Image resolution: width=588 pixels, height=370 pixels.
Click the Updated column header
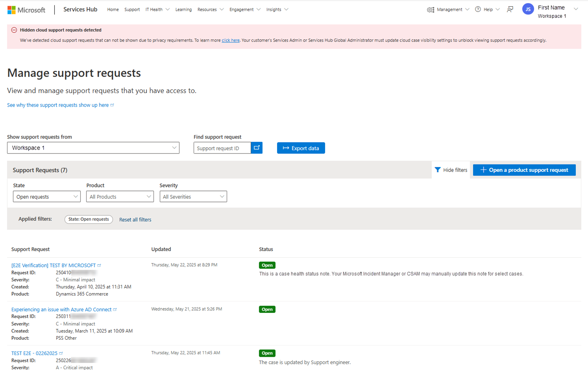[x=161, y=249]
